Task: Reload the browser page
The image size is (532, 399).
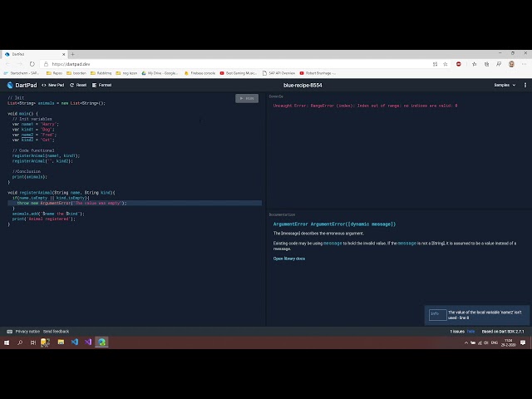Action: [x=32, y=64]
